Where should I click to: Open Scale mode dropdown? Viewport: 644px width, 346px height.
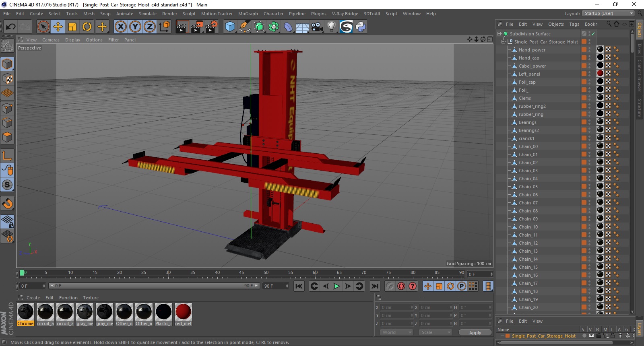[x=436, y=332]
